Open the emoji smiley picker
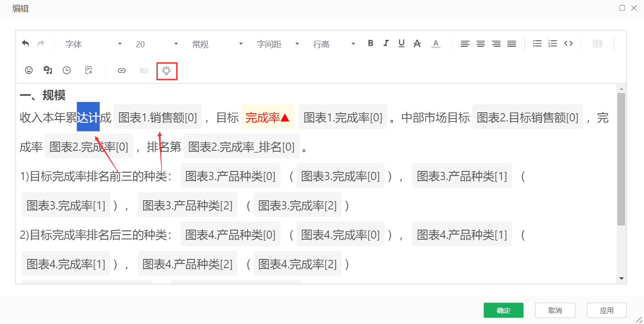Viewport: 644px width, 324px height. tap(28, 70)
